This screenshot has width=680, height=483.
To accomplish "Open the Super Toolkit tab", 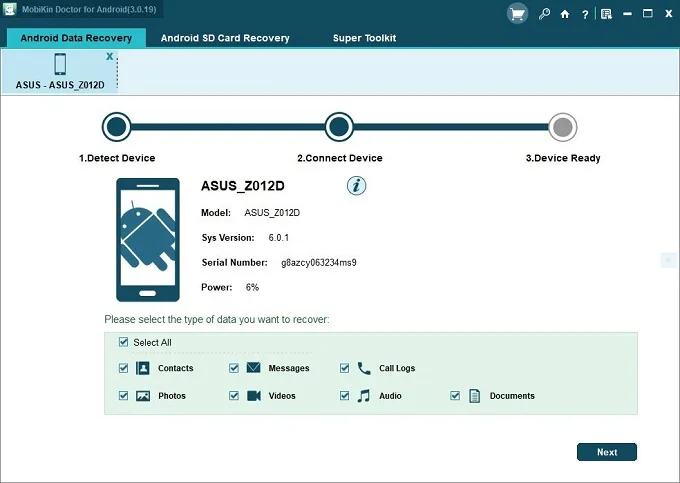I will coord(364,38).
